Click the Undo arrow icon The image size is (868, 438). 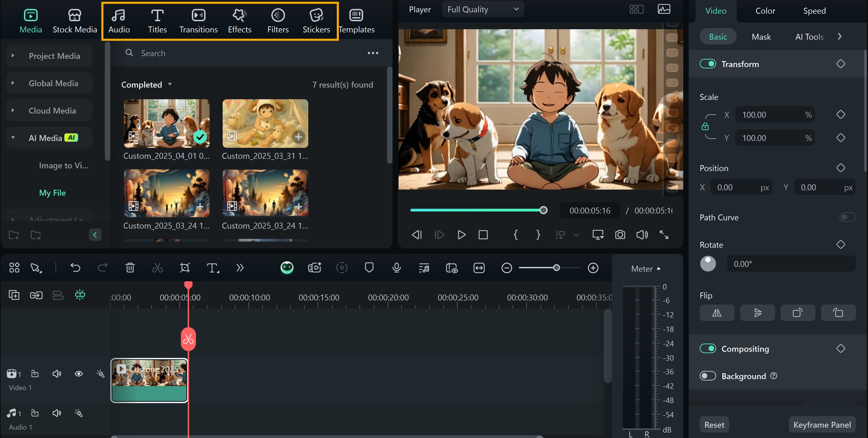(75, 268)
